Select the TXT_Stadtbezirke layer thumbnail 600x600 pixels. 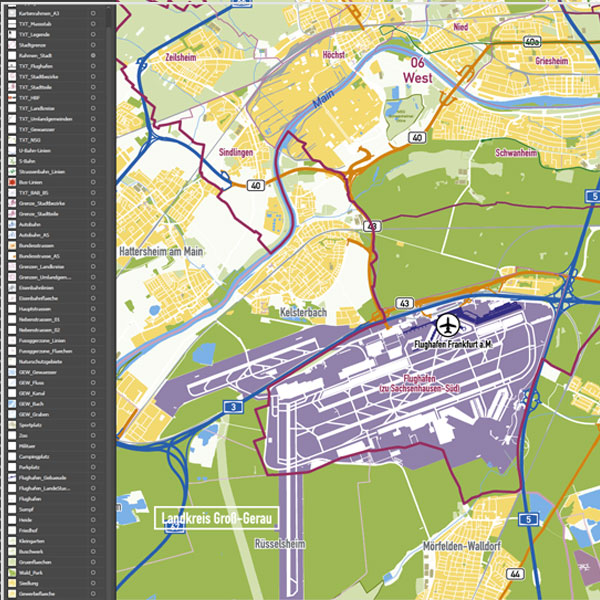click(x=12, y=77)
